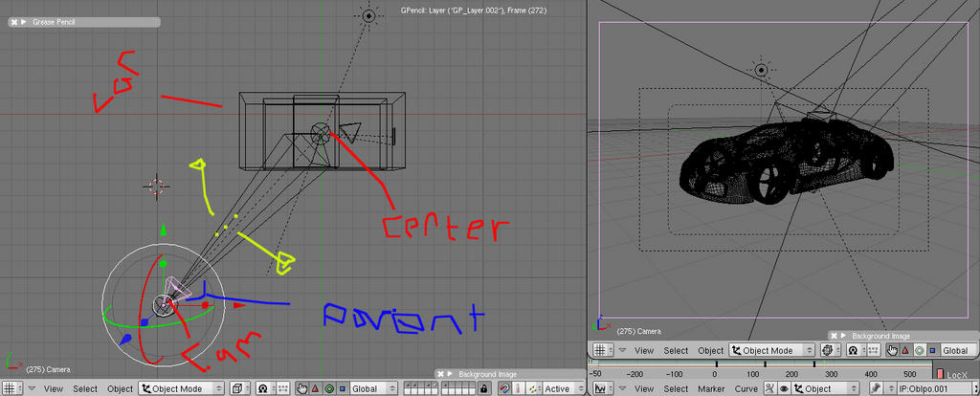
Task: Open the pivot point selector in left viewport
Action: 266,388
